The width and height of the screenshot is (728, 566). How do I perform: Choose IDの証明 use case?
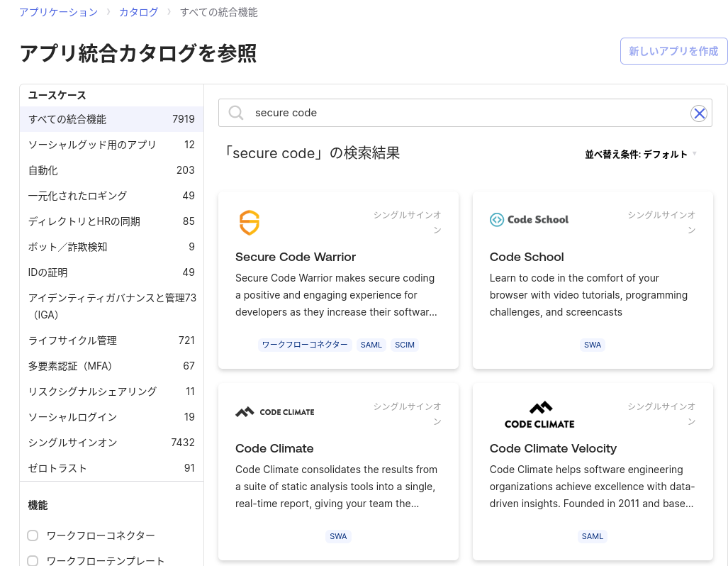click(111, 273)
